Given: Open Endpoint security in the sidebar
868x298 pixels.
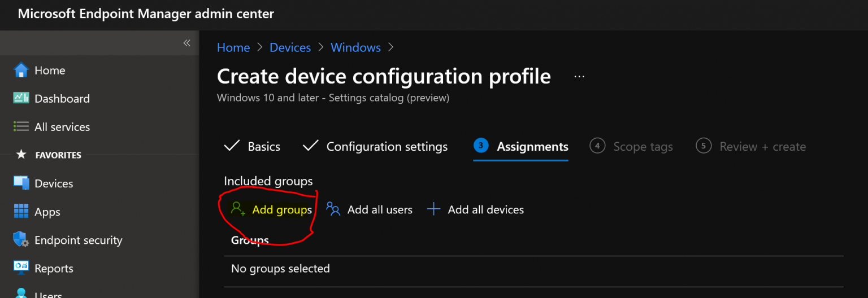Looking at the screenshot, I should pyautogui.click(x=78, y=240).
